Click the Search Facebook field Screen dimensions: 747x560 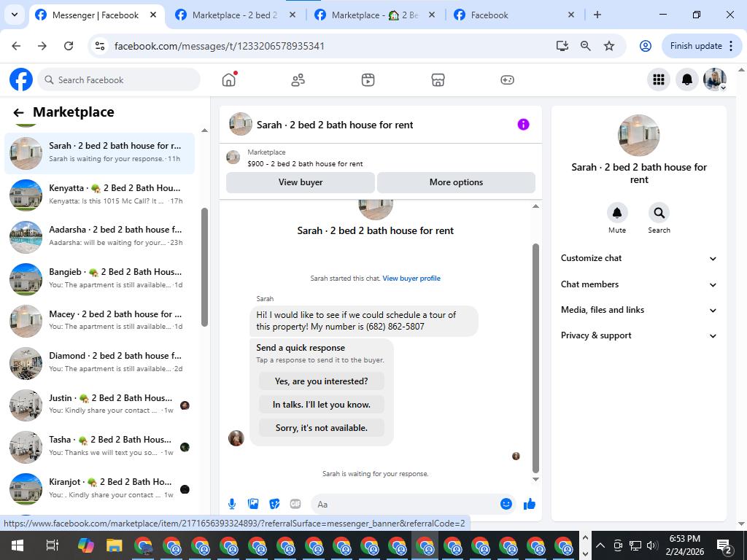point(119,80)
